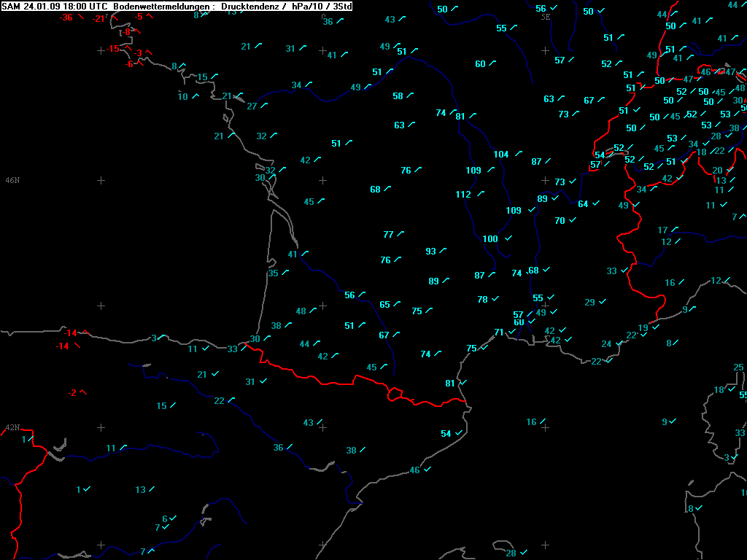Click the station reading 64
This screenshot has height=560, width=747.
[x=584, y=204]
